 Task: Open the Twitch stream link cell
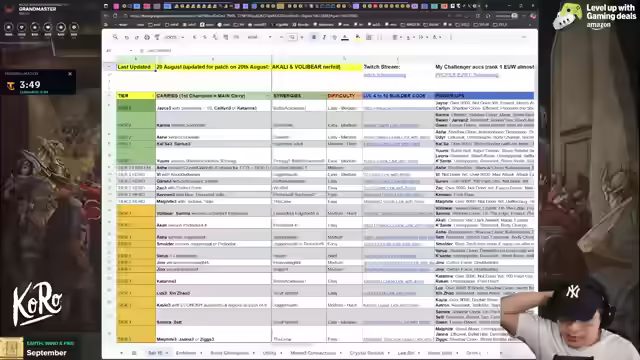(x=384, y=75)
